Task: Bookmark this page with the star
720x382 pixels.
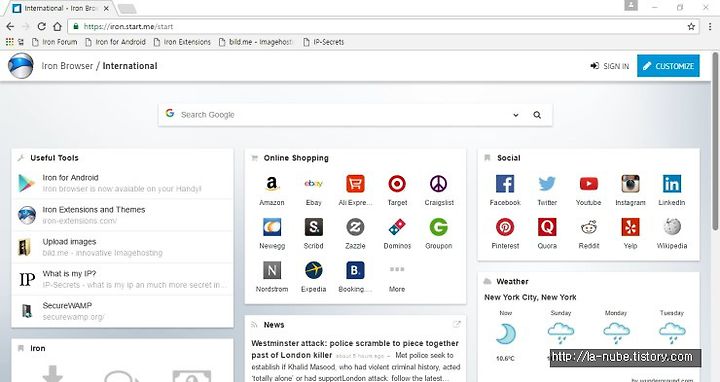Action: (691, 27)
